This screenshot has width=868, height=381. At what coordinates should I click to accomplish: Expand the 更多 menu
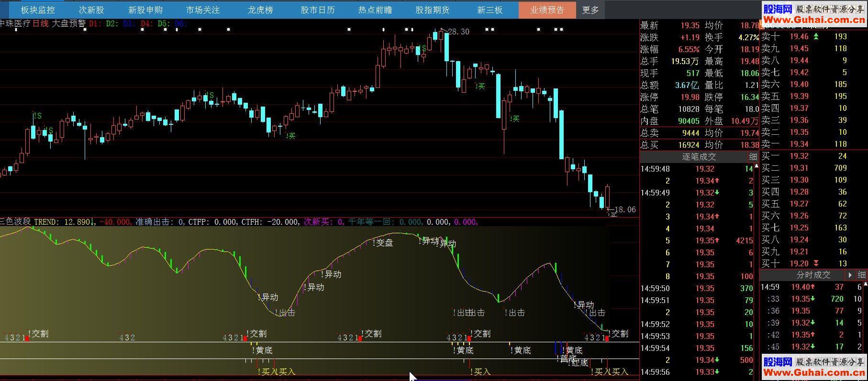click(x=590, y=10)
